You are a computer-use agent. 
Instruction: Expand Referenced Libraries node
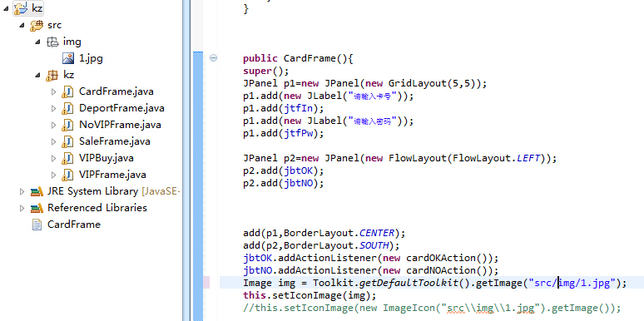[x=22, y=208]
